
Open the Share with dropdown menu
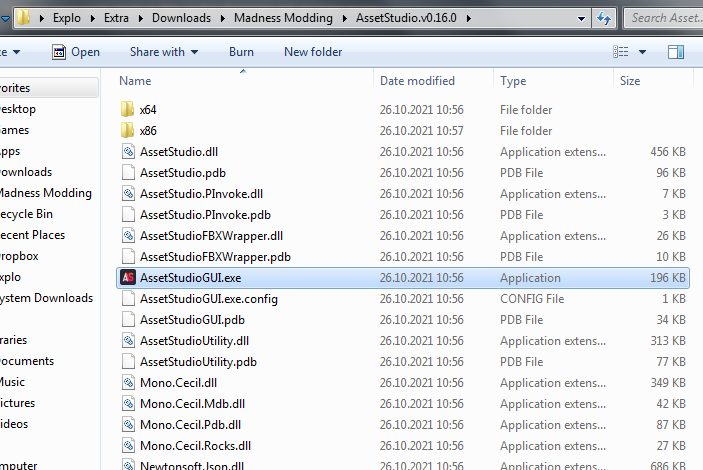pos(163,52)
